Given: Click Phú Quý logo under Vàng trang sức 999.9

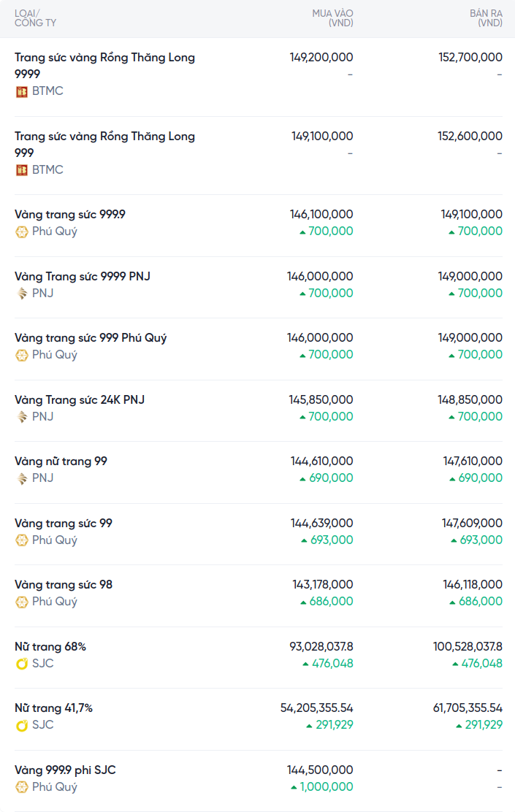Looking at the screenshot, I should click(x=21, y=231).
